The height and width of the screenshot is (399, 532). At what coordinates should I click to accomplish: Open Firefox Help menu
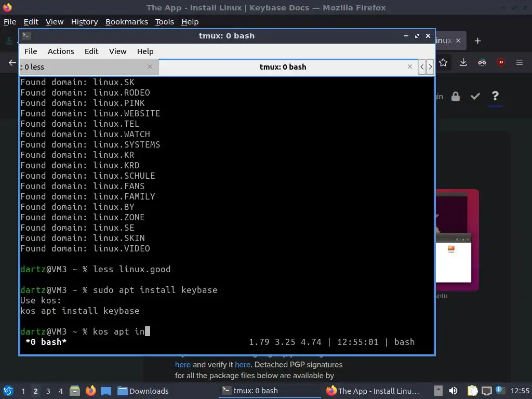pos(190,22)
